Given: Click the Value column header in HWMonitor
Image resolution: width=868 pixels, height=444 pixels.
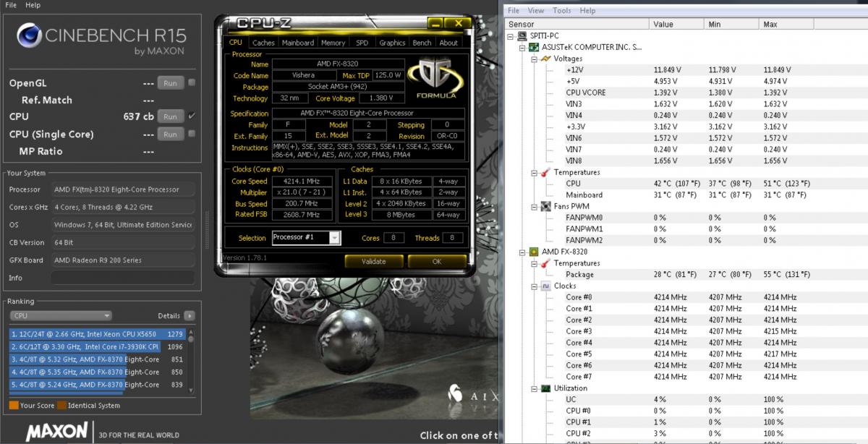Looking at the screenshot, I should click(676, 24).
